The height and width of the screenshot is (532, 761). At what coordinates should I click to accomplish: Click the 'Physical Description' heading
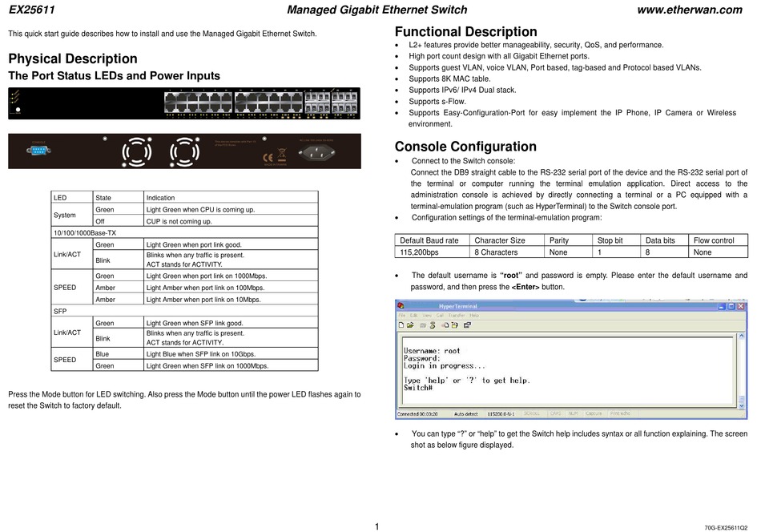point(73,58)
